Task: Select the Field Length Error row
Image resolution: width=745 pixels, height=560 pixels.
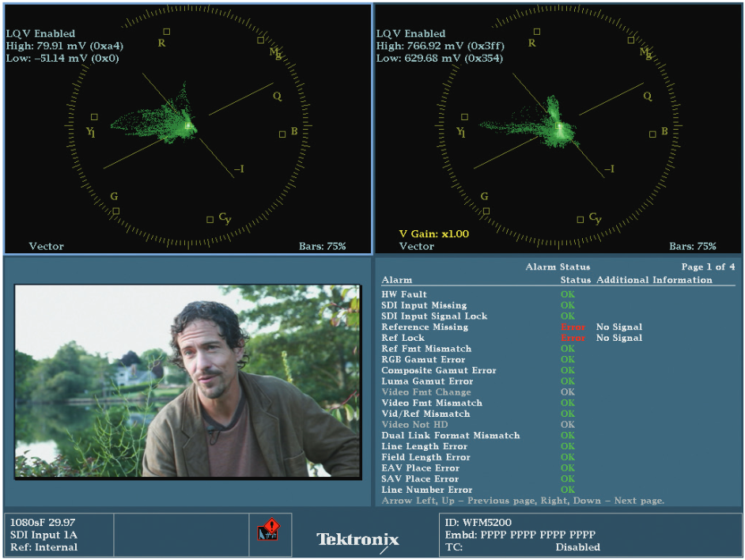Action: (x=558, y=457)
